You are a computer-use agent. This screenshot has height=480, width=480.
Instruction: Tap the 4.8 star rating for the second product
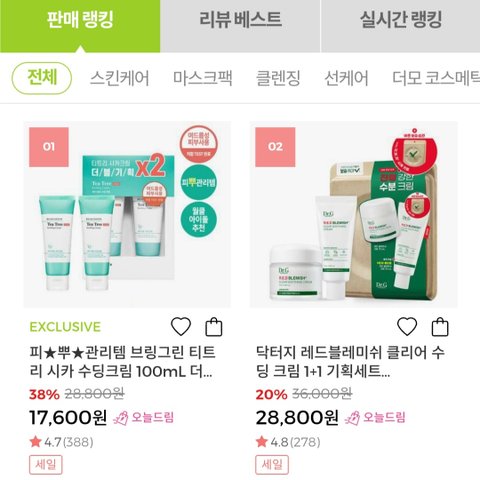(x=288, y=442)
